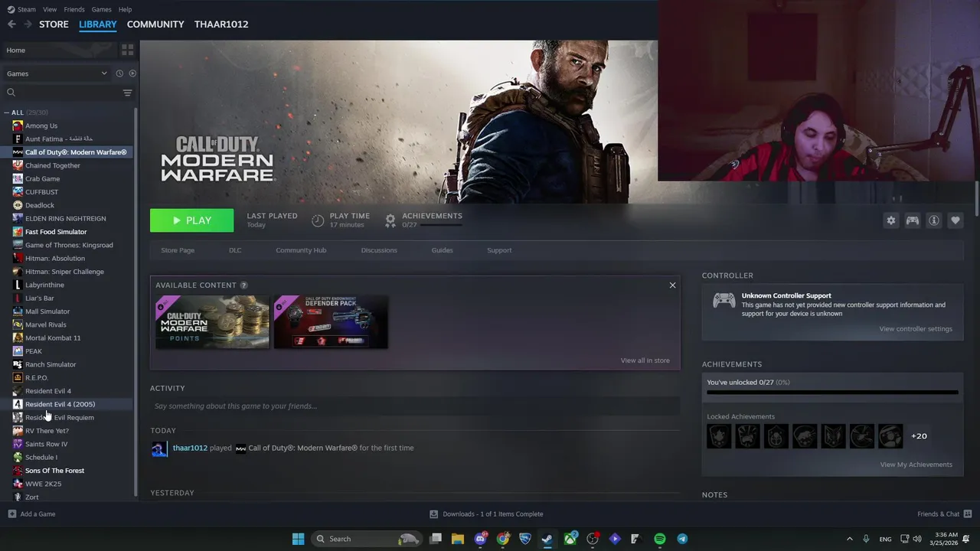Click the +20 locked achievements badge
This screenshot has width=980, height=551.
click(x=919, y=436)
